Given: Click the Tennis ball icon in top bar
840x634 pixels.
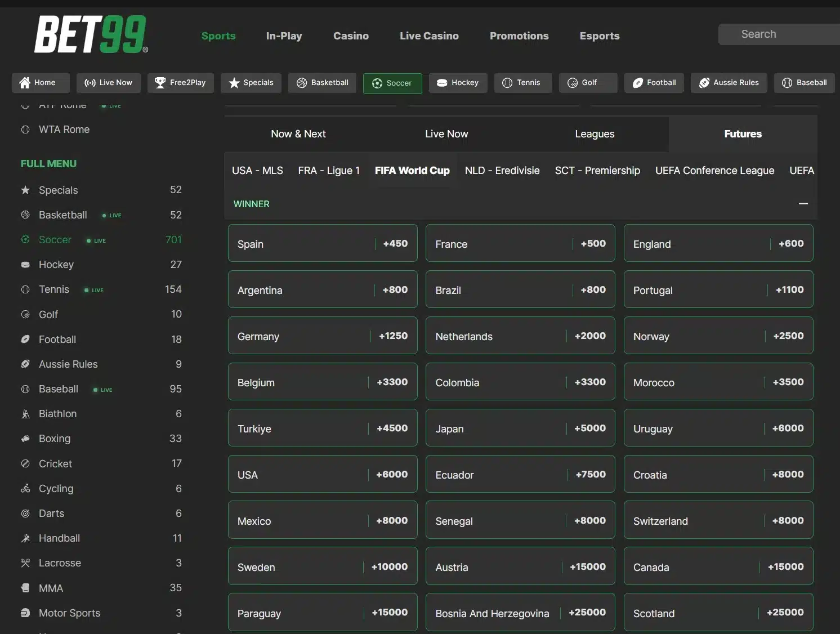Looking at the screenshot, I should (x=507, y=83).
